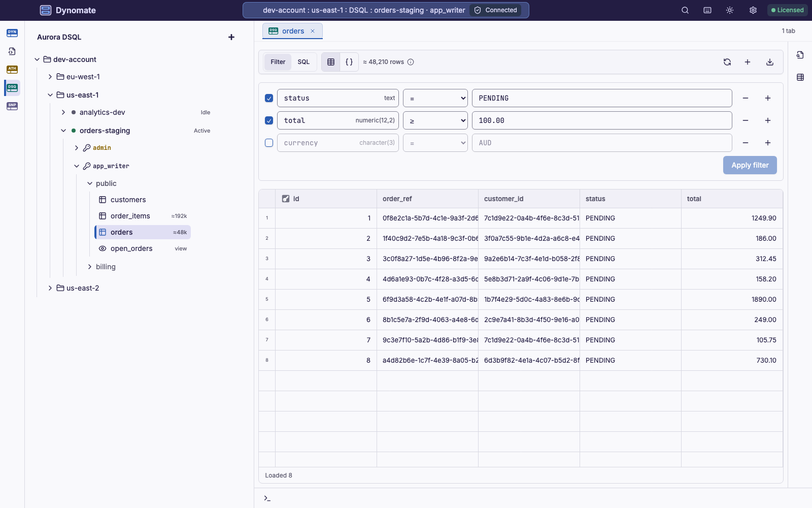Add filter after currency row

[x=768, y=143]
